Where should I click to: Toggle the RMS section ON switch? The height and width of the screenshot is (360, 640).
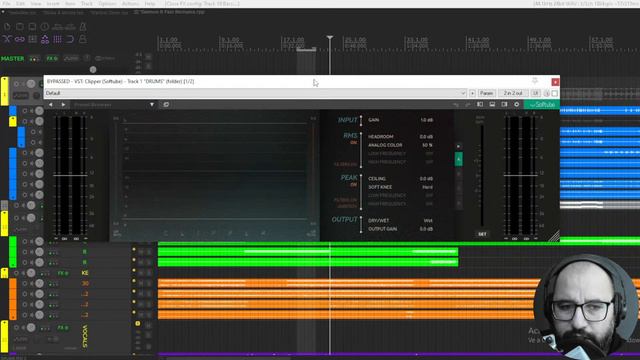coord(353,142)
